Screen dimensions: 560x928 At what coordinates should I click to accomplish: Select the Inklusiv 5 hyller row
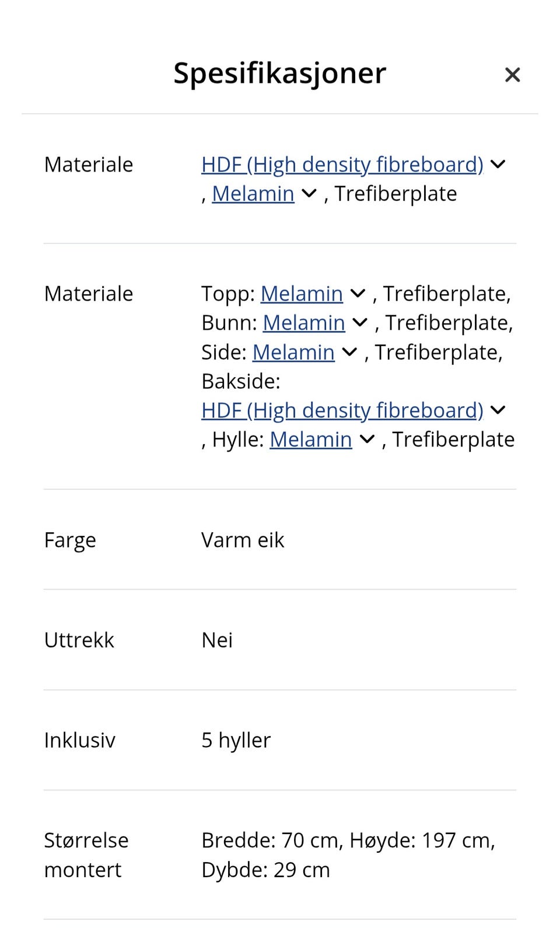(280, 739)
